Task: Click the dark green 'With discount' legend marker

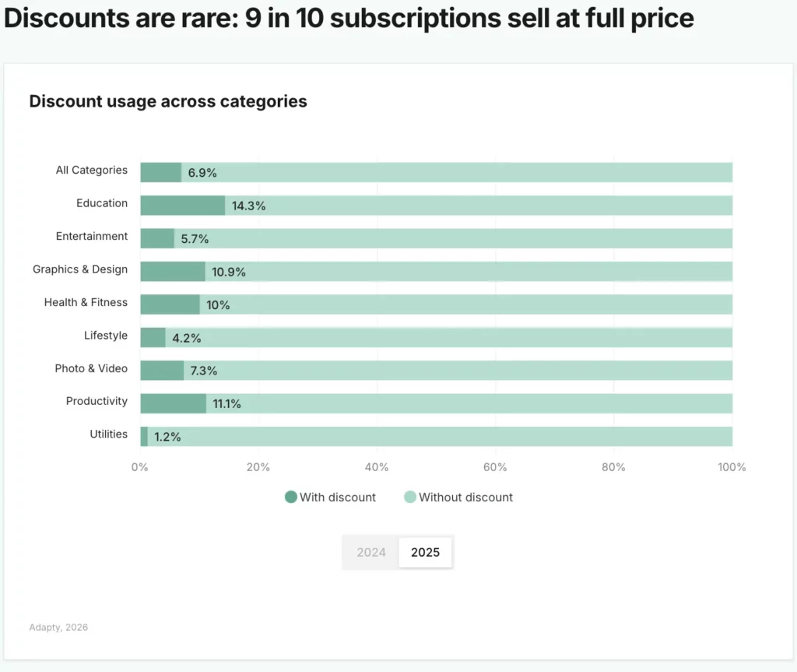Action: click(x=291, y=497)
